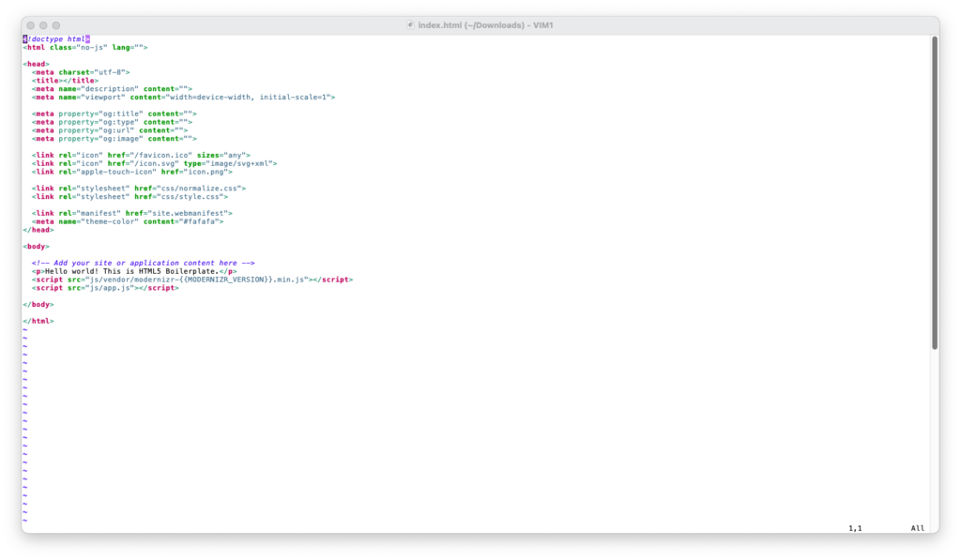The height and width of the screenshot is (560, 961).
Task: Click the 'css/normalize.css' stylesheet line
Action: click(139, 189)
